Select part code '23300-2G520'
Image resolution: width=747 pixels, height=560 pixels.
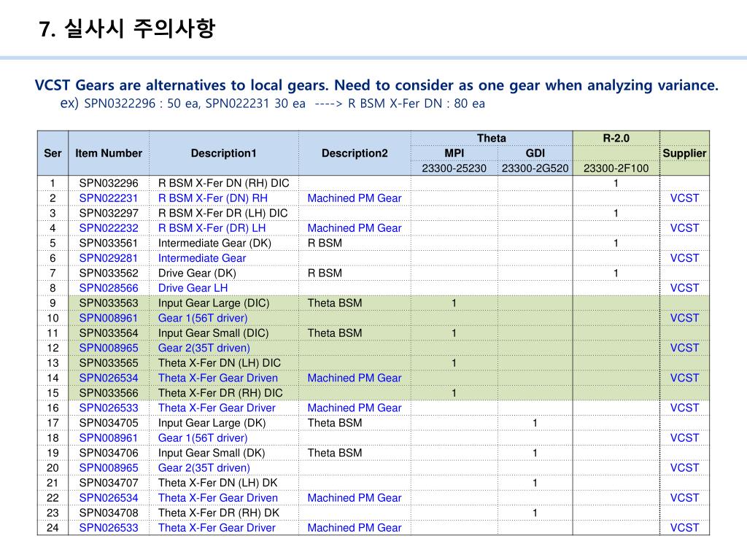pyautogui.click(x=535, y=168)
